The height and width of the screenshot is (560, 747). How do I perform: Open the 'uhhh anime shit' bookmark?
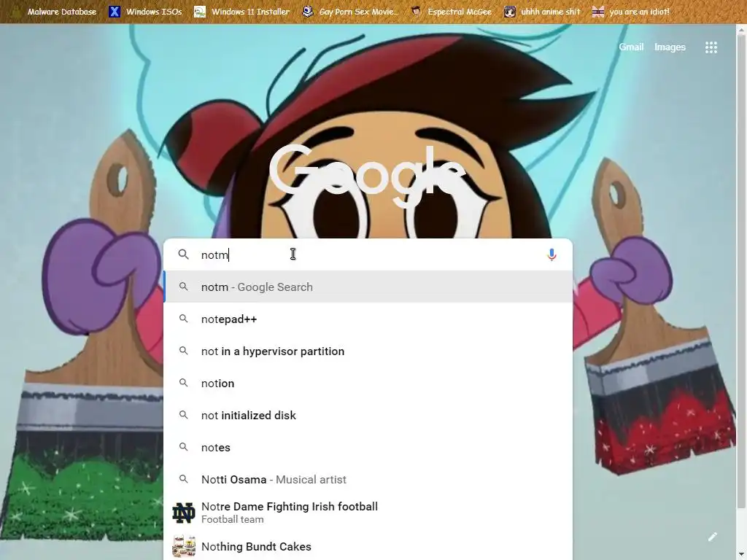point(543,12)
